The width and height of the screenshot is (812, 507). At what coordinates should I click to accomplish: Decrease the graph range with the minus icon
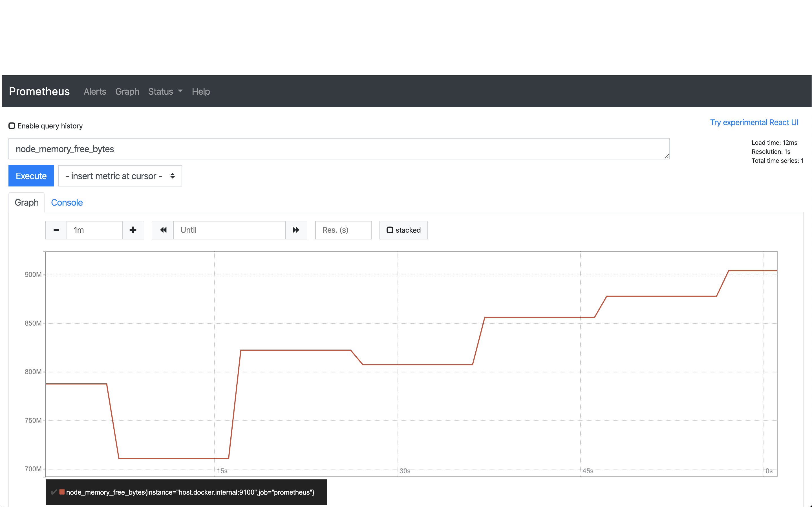56,230
